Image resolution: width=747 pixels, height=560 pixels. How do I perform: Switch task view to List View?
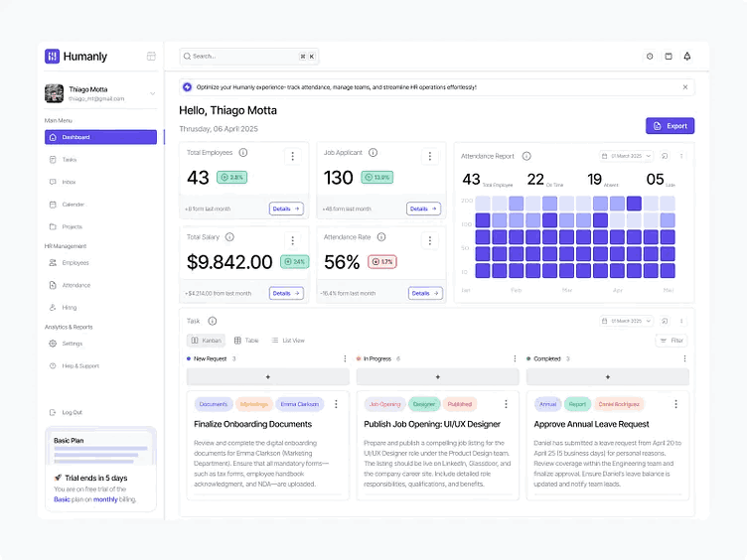point(288,341)
